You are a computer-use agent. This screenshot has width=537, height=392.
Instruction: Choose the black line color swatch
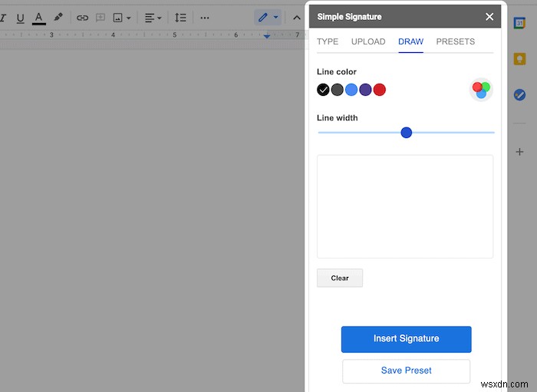pos(323,90)
